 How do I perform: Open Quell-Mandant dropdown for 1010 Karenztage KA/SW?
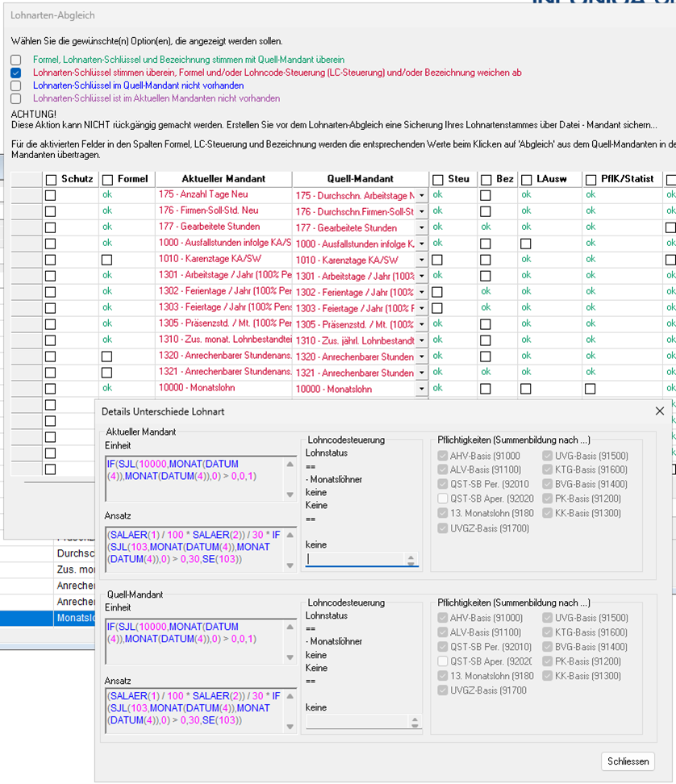click(x=422, y=260)
